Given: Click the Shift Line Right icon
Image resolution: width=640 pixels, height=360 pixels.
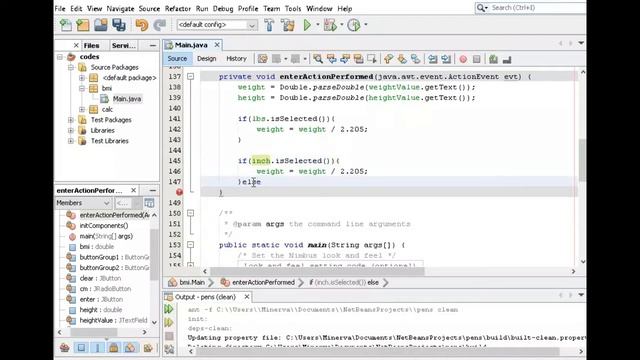Looking at the screenshot, I should [446, 59].
